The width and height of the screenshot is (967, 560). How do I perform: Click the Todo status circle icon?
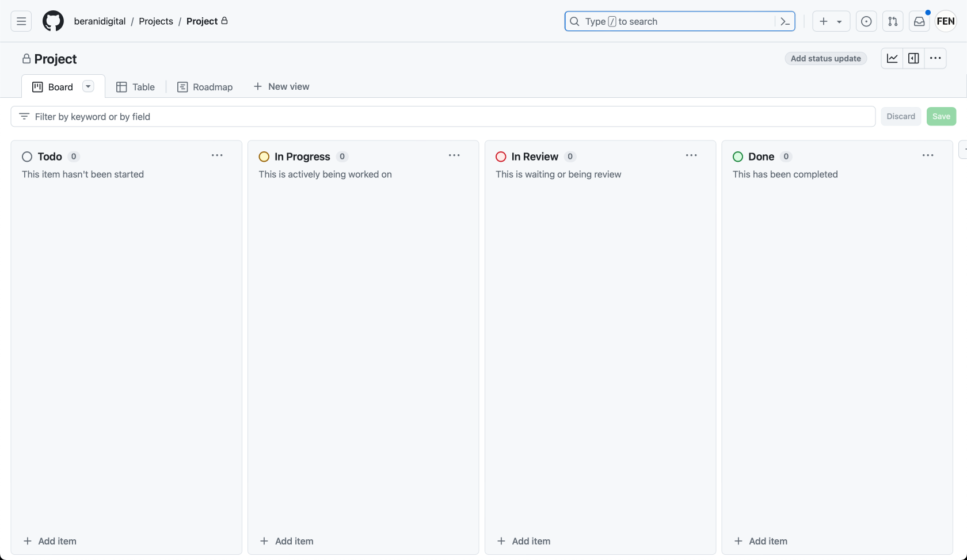[x=27, y=157]
